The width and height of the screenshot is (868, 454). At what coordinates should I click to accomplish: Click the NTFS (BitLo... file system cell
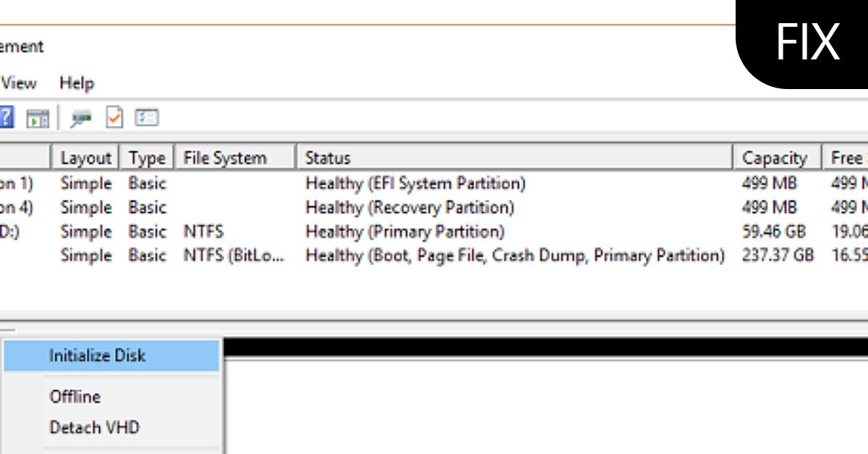(x=234, y=256)
